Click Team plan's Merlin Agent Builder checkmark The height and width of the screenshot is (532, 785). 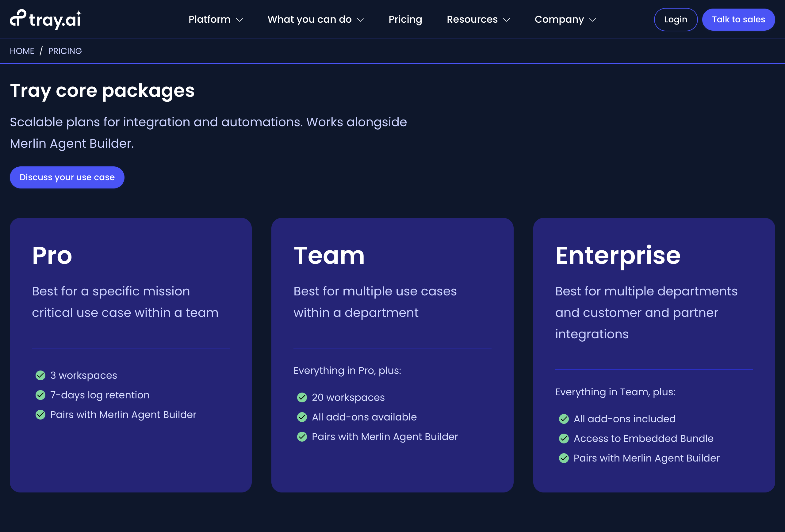coord(302,436)
